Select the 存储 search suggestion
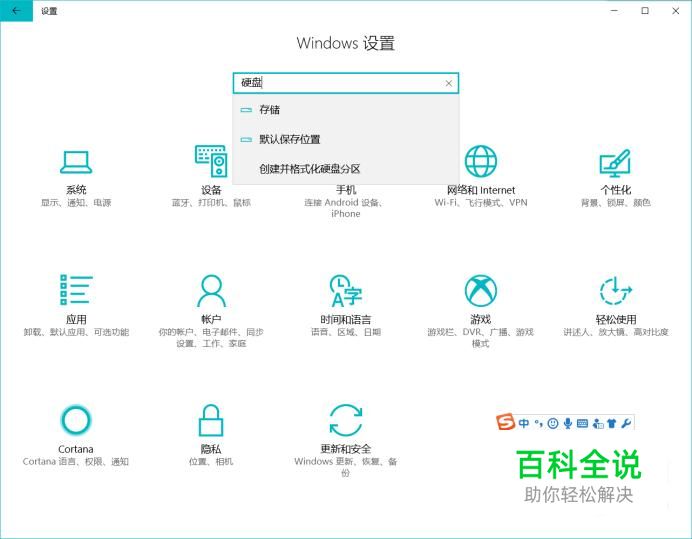This screenshot has height=539, width=692. tap(346, 109)
